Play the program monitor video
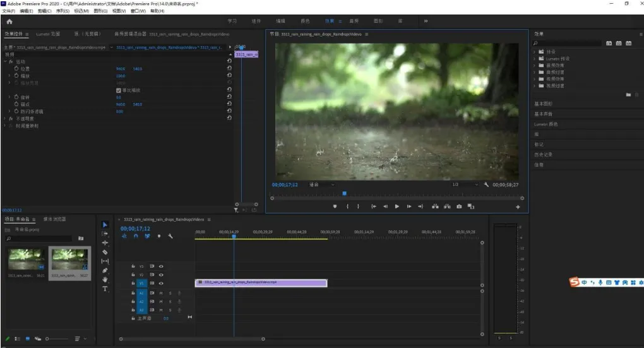644x348 pixels. 397,207
